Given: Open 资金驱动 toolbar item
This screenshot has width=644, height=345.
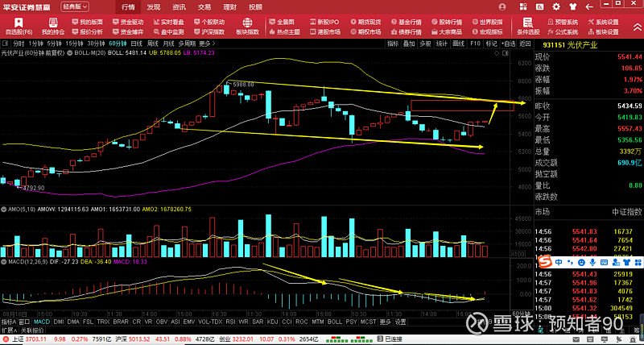Looking at the screenshot, I should click(x=128, y=23).
